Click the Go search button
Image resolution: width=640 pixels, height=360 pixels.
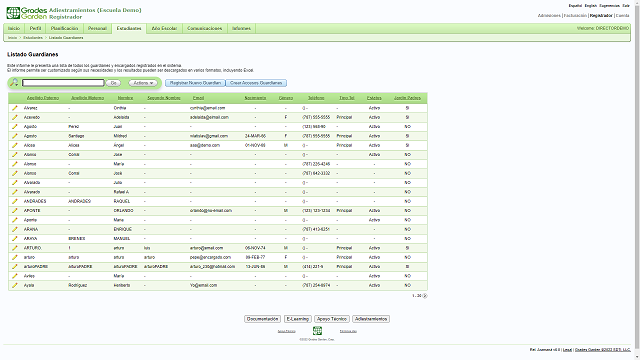[x=113, y=83]
